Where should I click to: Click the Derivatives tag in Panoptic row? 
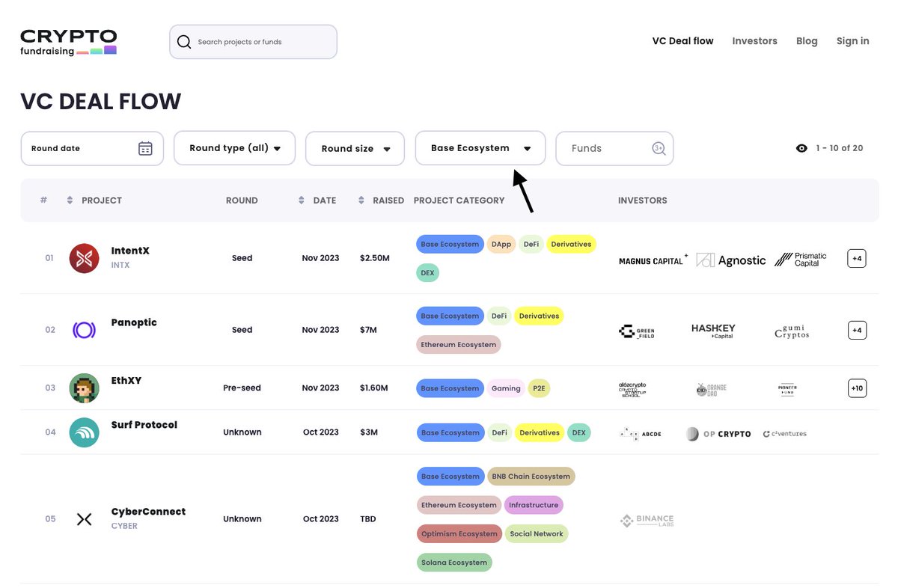point(539,316)
